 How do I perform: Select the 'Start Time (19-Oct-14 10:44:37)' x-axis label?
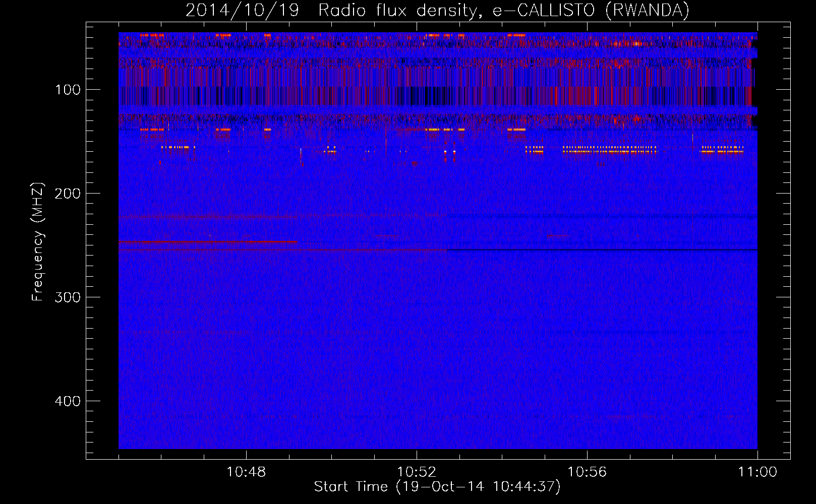[x=437, y=487]
